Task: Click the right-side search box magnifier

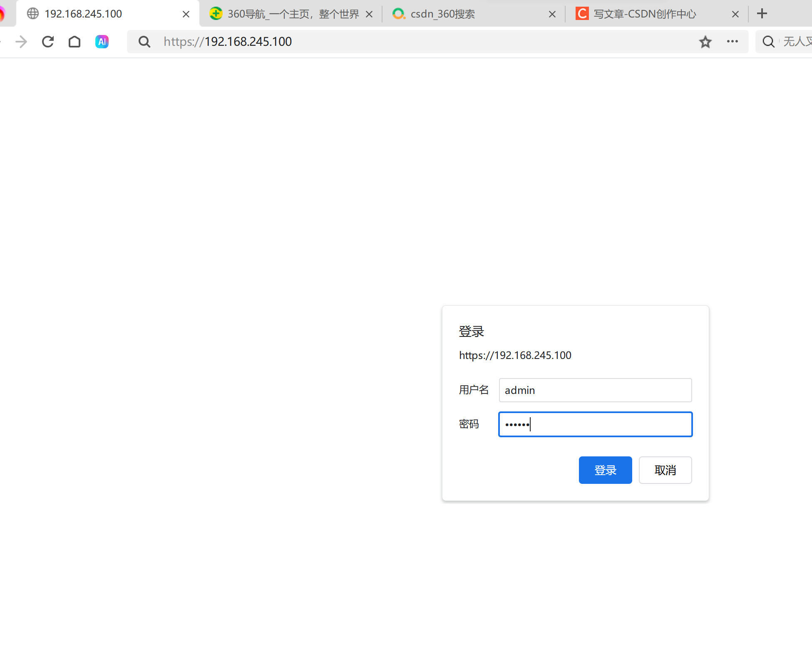Action: [x=768, y=42]
